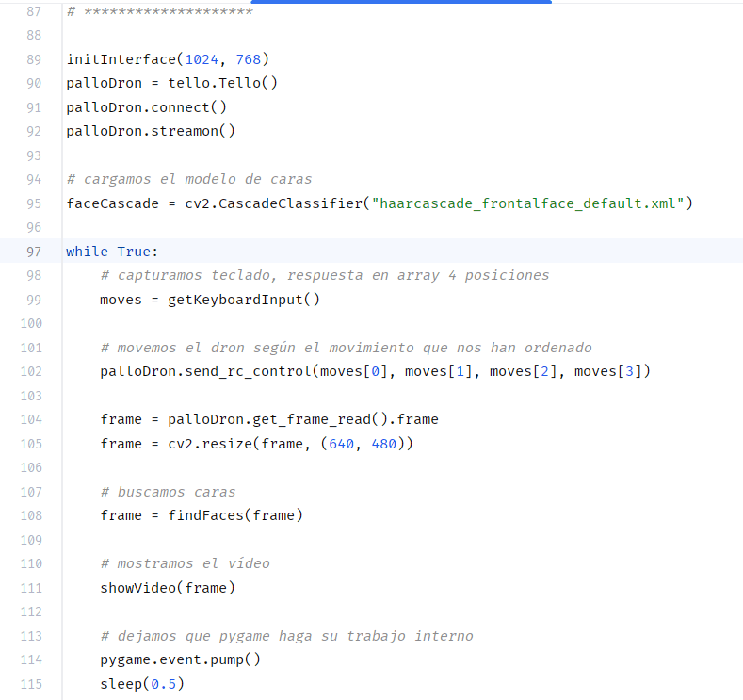Click the comment cargamos el modelo de caras

(189, 180)
